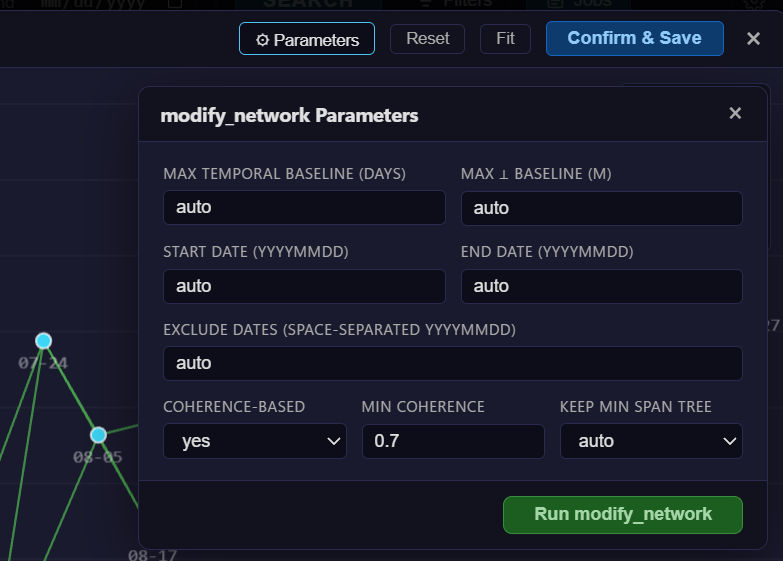Click the edge connecting 07-24 and 08-05
This screenshot has width=783, height=561.
coord(70,387)
